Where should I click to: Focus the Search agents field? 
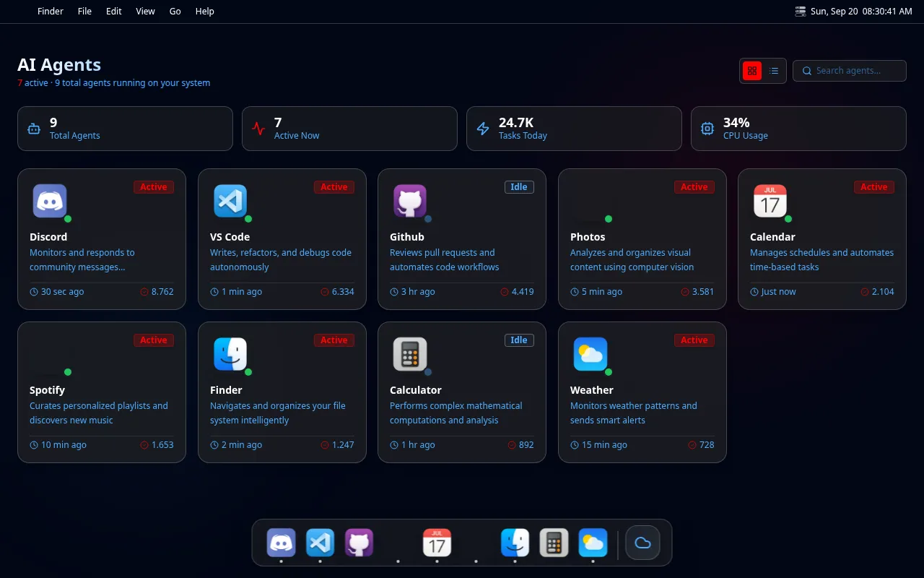click(x=850, y=71)
